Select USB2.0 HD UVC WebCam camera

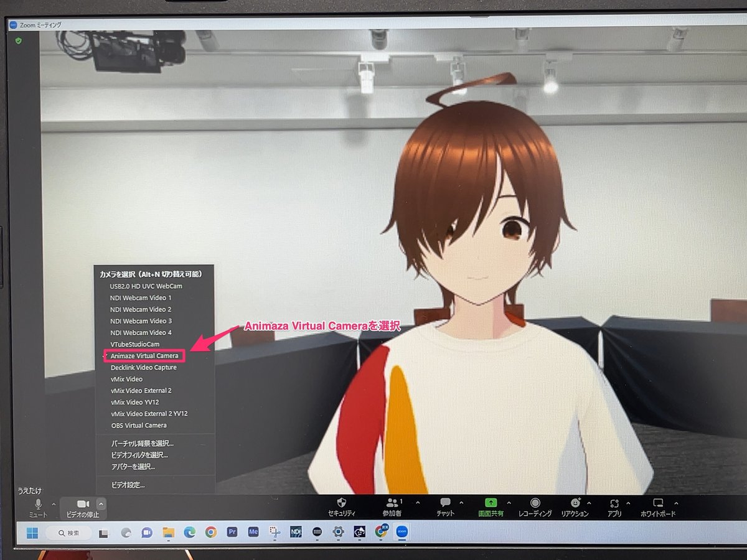[146, 286]
